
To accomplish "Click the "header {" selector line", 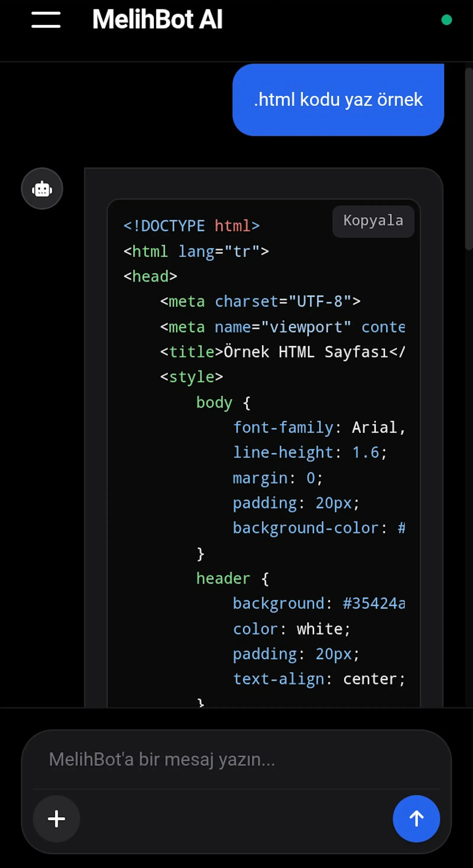I will [233, 578].
